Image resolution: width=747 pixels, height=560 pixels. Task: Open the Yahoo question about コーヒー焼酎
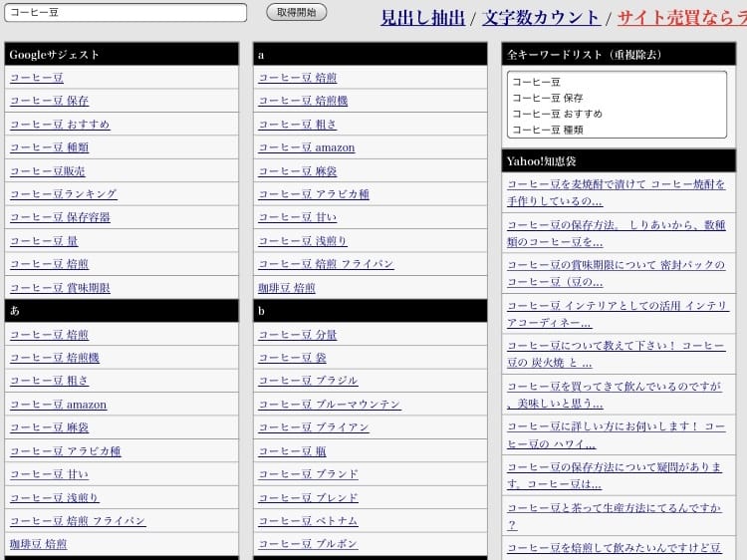(617, 192)
